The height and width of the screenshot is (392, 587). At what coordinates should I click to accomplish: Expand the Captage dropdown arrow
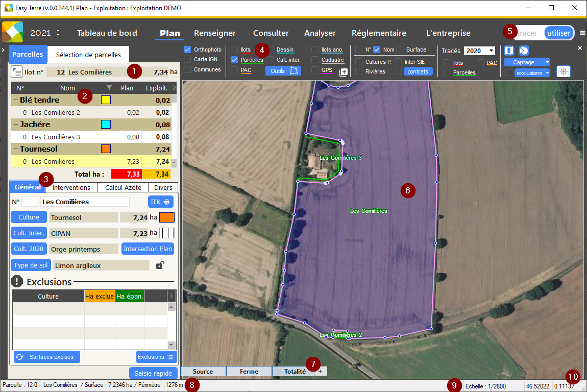(x=547, y=62)
